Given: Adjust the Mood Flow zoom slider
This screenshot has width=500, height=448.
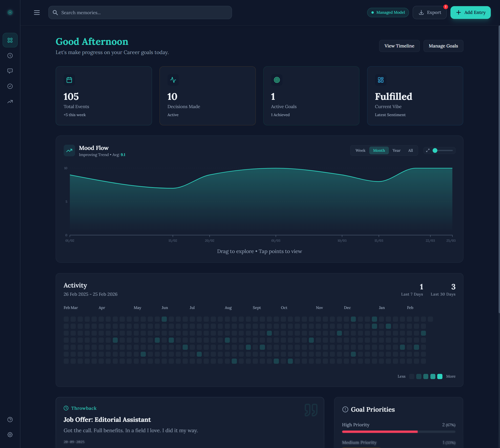Looking at the screenshot, I should (x=435, y=150).
